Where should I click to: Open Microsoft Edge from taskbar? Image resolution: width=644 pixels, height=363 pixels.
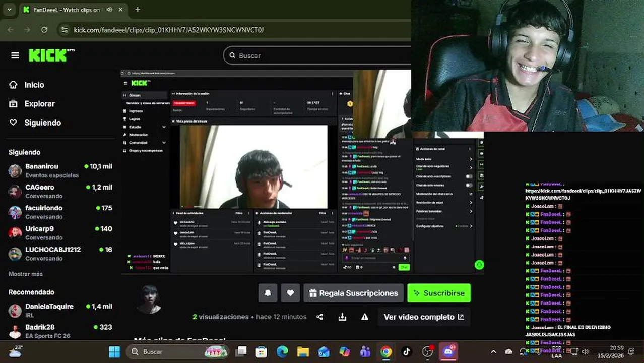click(282, 351)
